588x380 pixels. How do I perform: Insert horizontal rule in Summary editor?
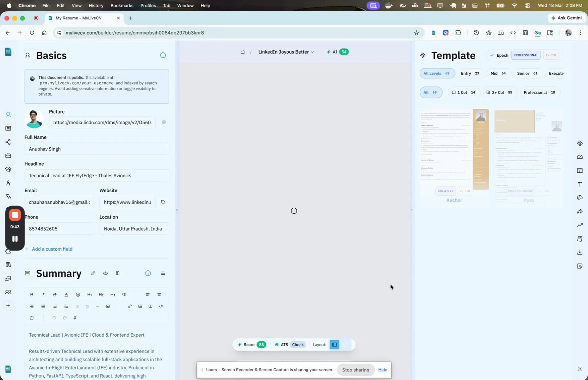coord(98,306)
